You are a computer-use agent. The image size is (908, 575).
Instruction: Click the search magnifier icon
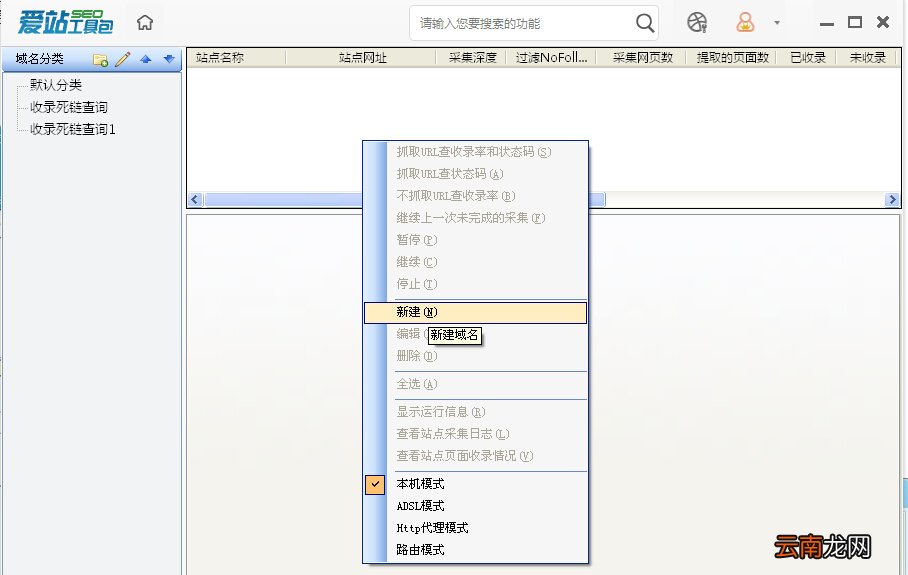coord(645,23)
